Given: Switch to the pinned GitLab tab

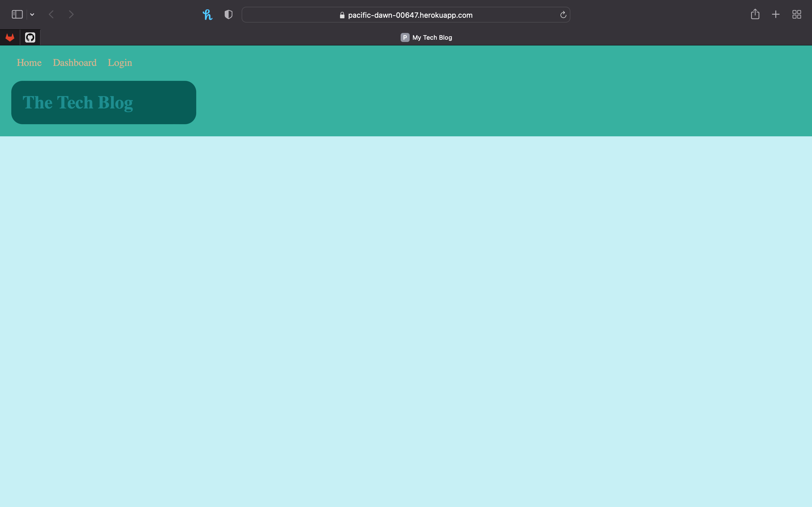Looking at the screenshot, I should click(x=10, y=37).
